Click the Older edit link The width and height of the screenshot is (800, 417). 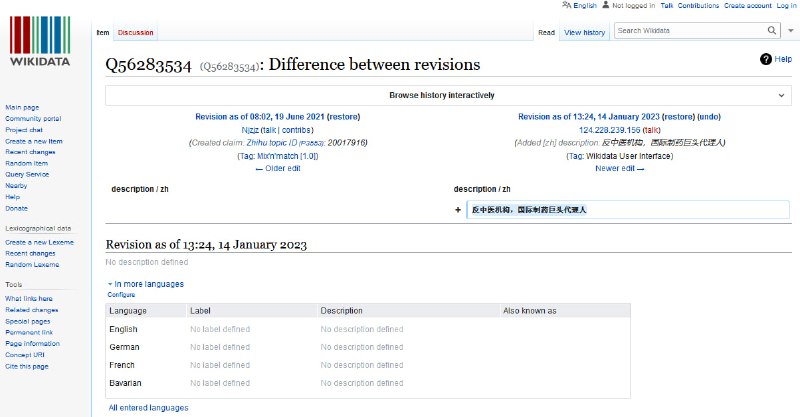tap(280, 168)
